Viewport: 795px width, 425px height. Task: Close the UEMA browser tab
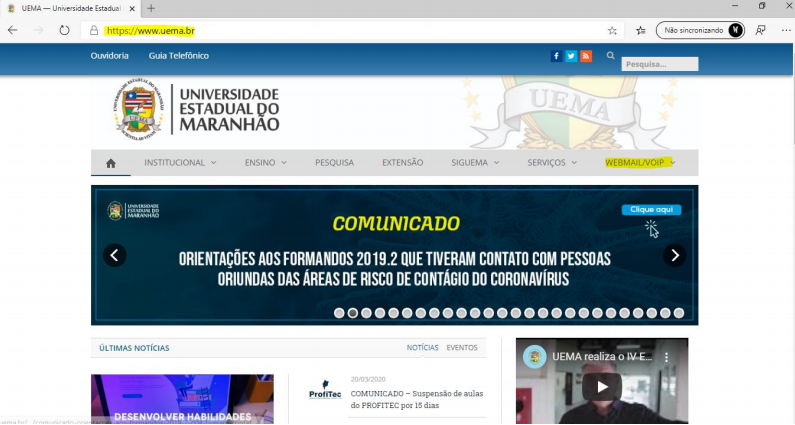click(132, 9)
